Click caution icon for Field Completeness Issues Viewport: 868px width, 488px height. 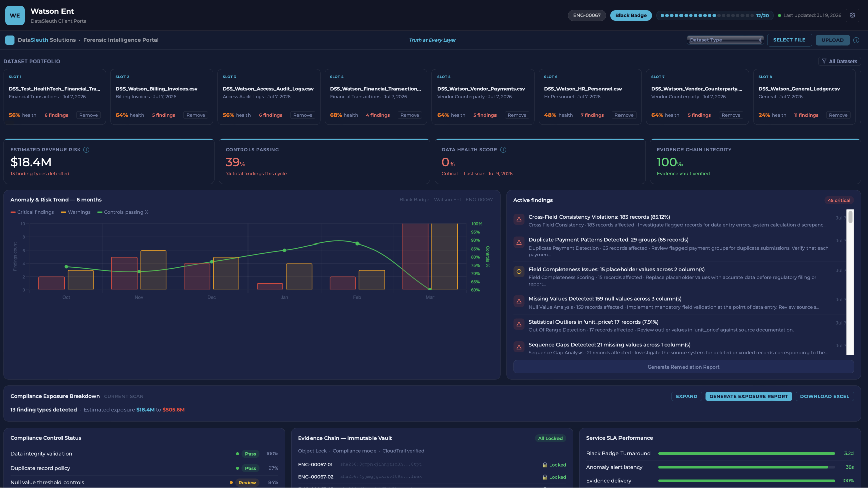click(519, 272)
